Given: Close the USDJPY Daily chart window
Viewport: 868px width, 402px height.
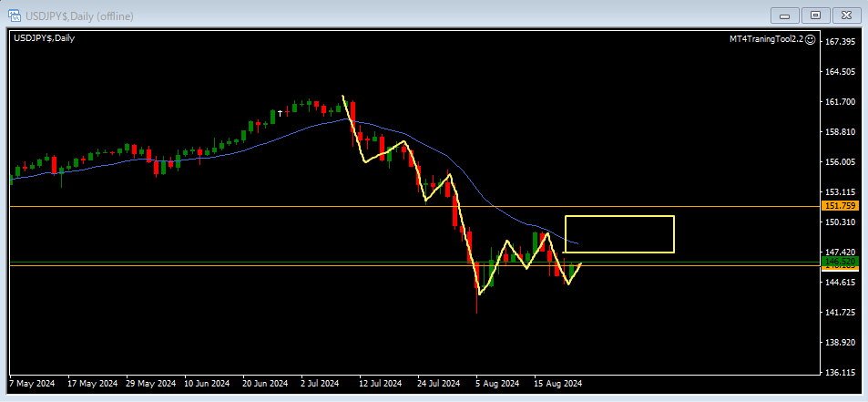Looking at the screenshot, I should pos(846,15).
